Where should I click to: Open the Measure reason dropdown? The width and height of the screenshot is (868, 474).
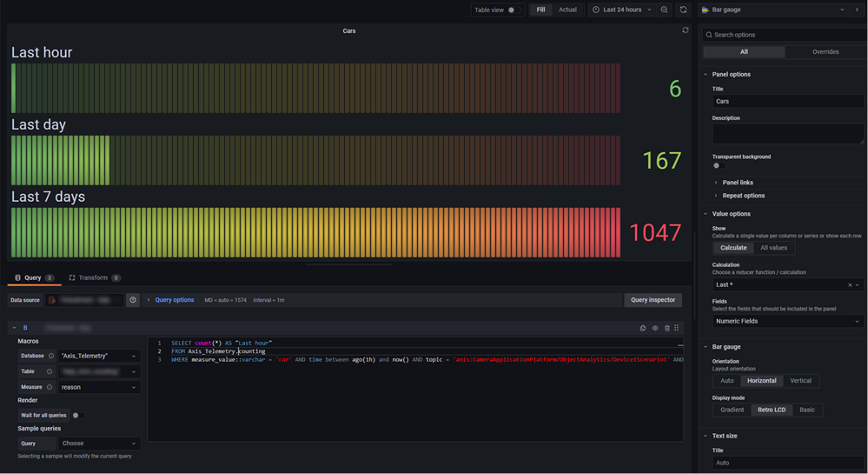tap(99, 388)
